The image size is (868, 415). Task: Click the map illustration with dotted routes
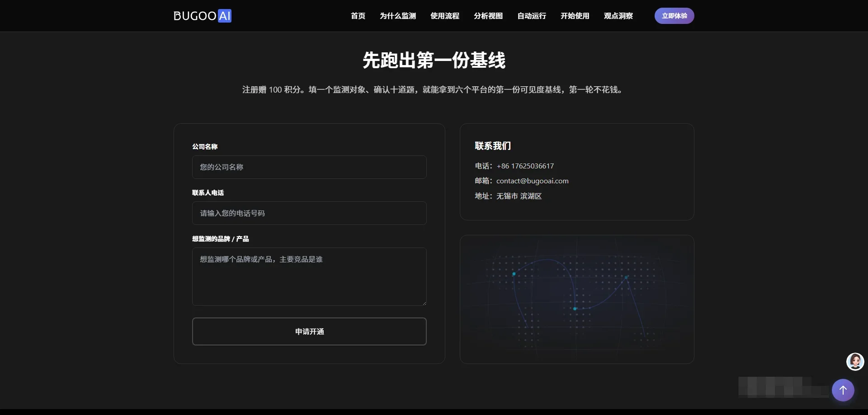click(577, 299)
